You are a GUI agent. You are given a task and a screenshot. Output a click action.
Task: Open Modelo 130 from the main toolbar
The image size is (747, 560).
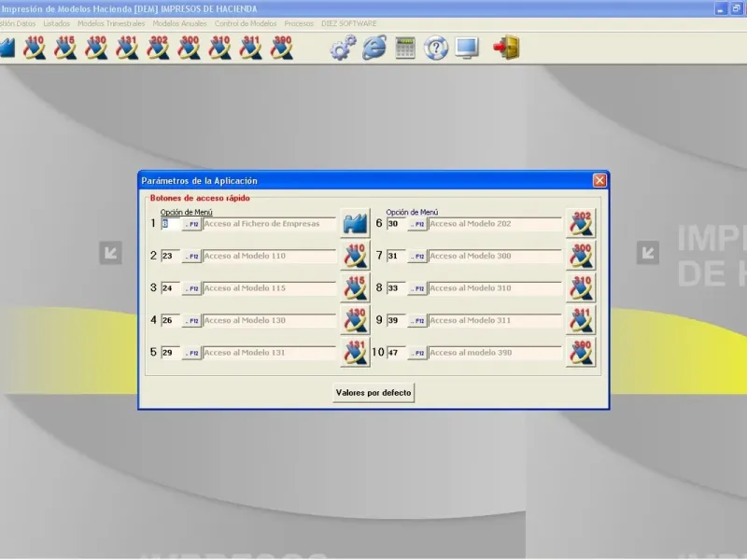click(x=96, y=48)
